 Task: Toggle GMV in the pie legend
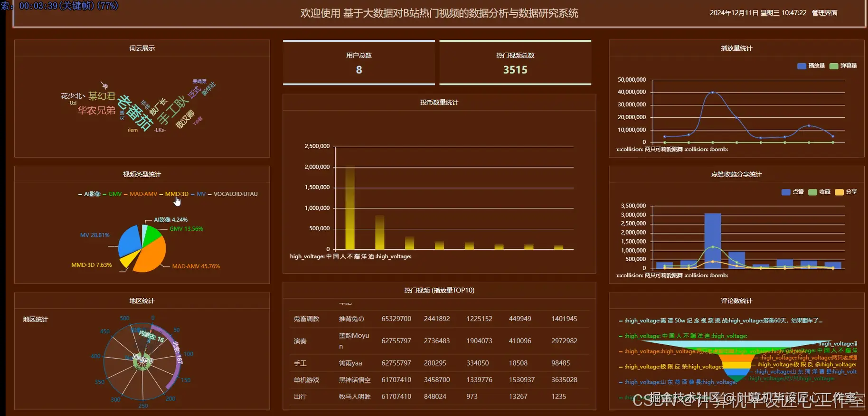click(x=112, y=194)
